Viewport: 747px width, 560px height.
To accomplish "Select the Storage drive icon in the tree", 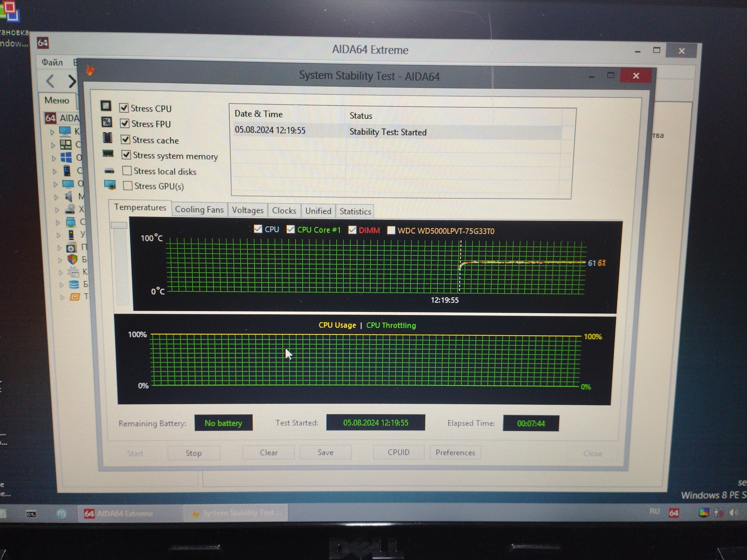I will (70, 209).
